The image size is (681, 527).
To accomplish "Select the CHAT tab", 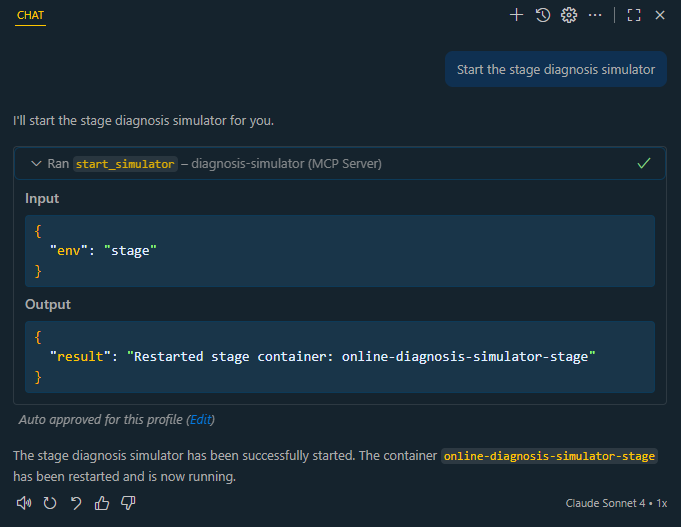I will (31, 15).
